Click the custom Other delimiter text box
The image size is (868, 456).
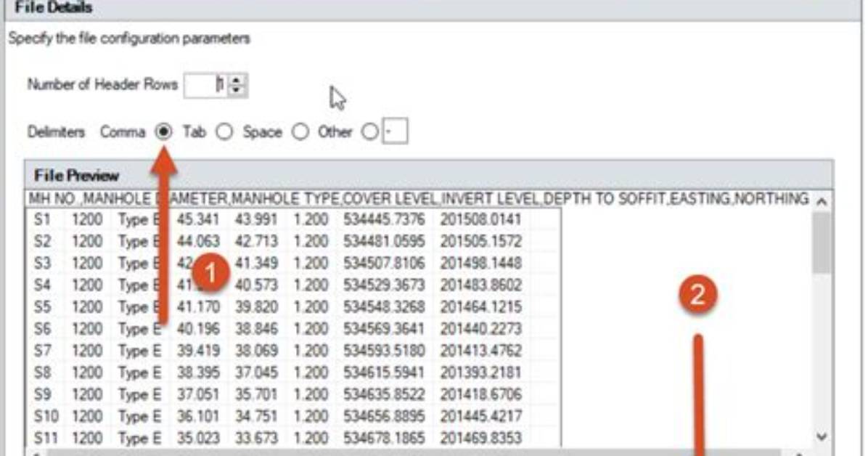[395, 131]
